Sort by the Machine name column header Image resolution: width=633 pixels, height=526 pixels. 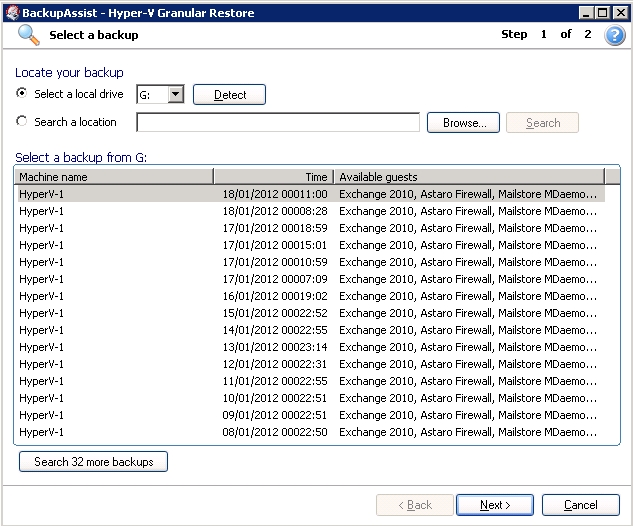tap(114, 177)
